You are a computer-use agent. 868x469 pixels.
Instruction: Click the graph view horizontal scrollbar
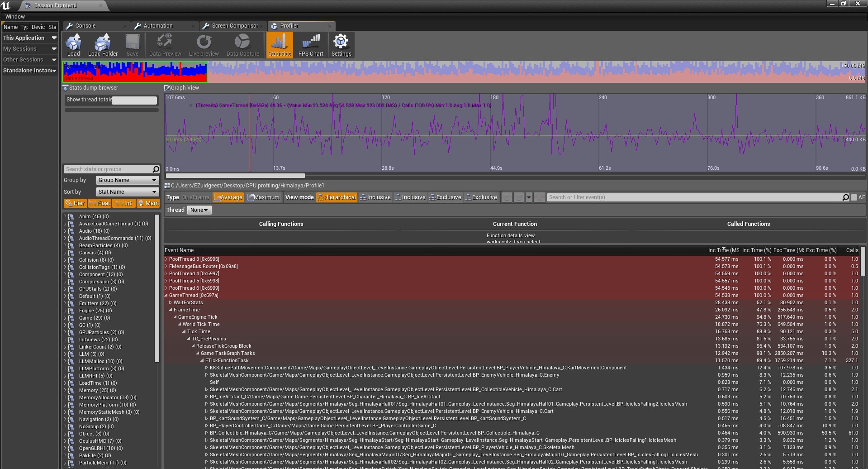click(235, 176)
